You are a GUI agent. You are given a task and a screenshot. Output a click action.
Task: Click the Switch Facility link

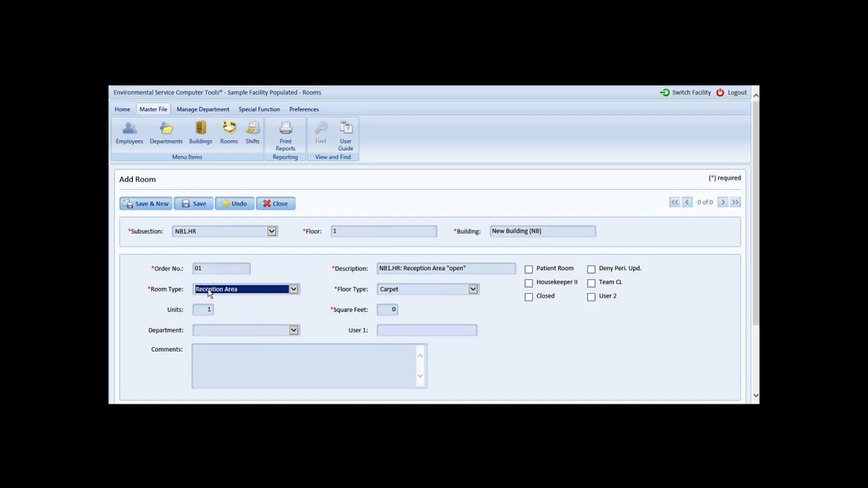(x=691, y=92)
